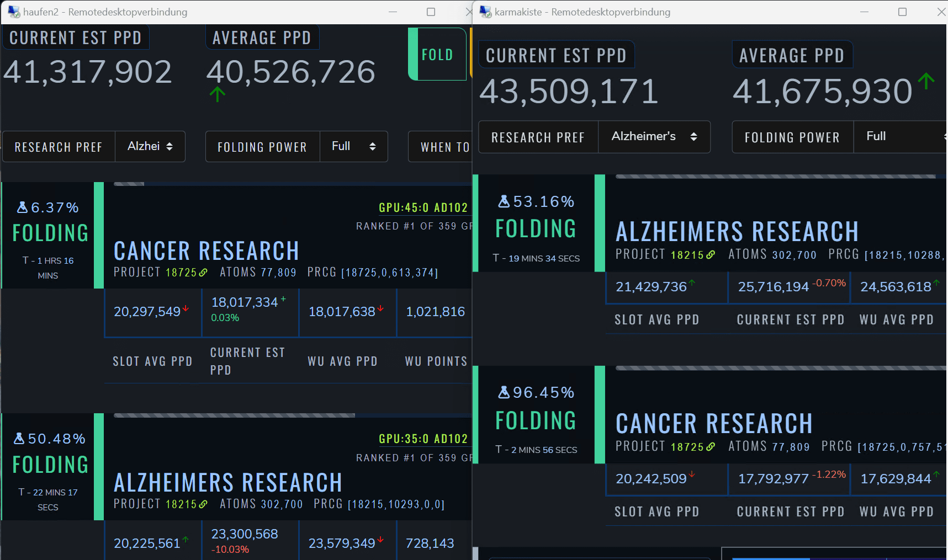Select the ALZHEIMERS RESEARCH heading in karmakiste
This screenshot has height=560, width=948.
pos(737,232)
